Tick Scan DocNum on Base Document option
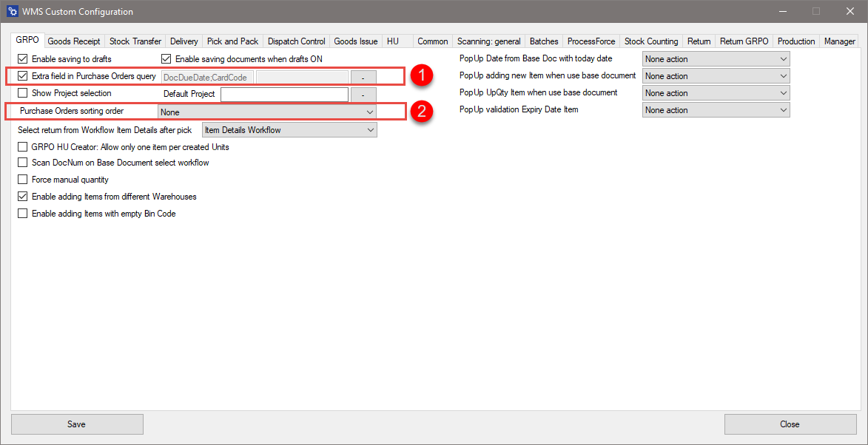Screen dimensions: 868x445 (x=23, y=163)
